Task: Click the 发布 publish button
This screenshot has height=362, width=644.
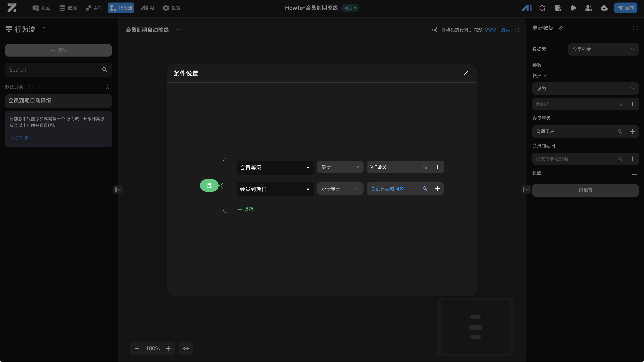Action: (x=625, y=8)
